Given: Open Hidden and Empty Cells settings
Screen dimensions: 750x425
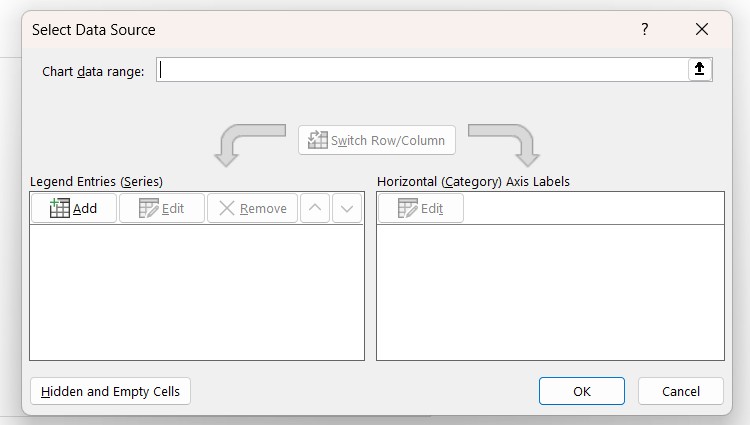Looking at the screenshot, I should pos(110,391).
